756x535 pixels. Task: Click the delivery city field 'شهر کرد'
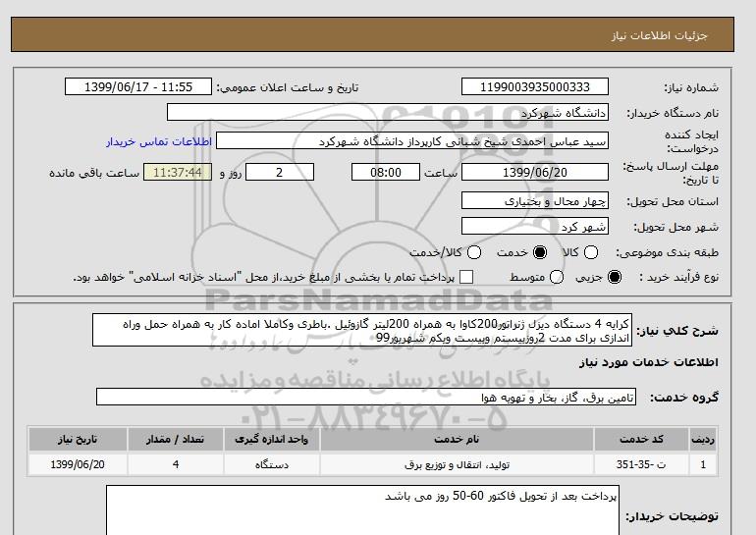535,227
